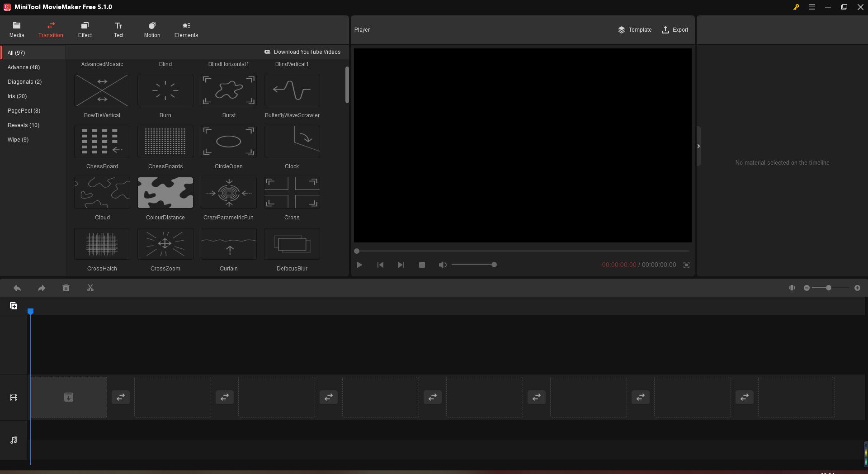
Task: Switch to the Effect tab
Action: coord(85,30)
